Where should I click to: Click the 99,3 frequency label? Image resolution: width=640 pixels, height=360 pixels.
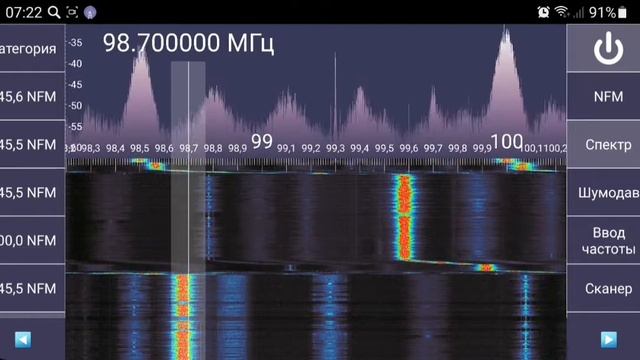tap(335, 148)
